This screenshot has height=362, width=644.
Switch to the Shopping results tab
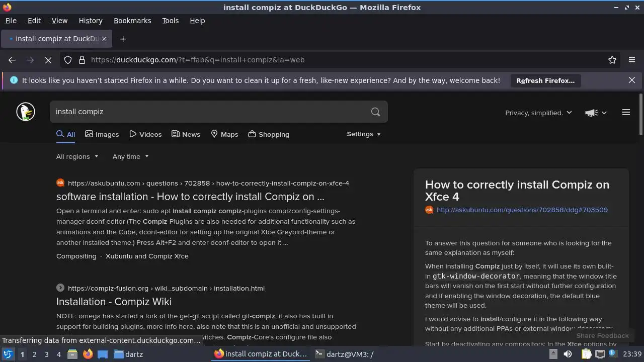pyautogui.click(x=269, y=134)
